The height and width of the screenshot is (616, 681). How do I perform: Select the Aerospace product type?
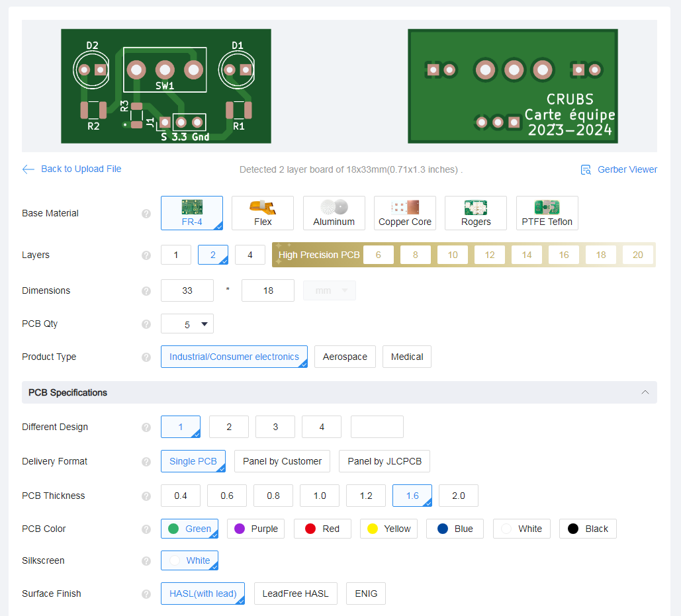click(x=345, y=357)
